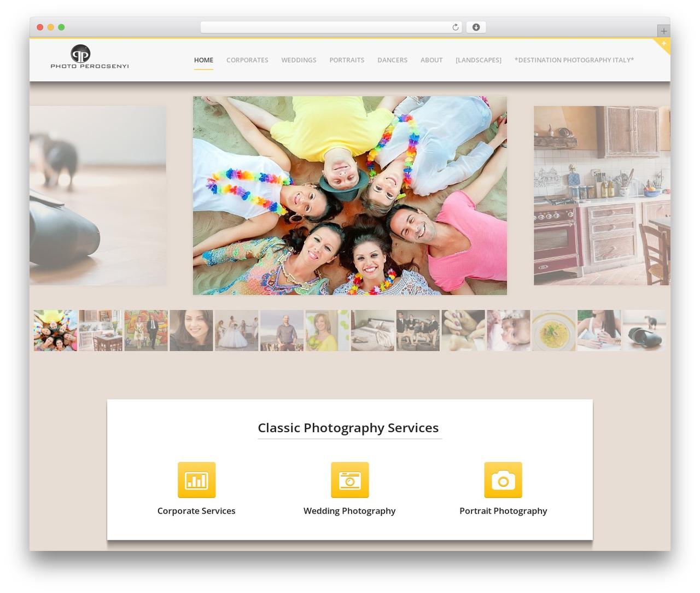Click the yellow Corporate Services chart icon
The height and width of the screenshot is (593, 700).
pyautogui.click(x=196, y=480)
